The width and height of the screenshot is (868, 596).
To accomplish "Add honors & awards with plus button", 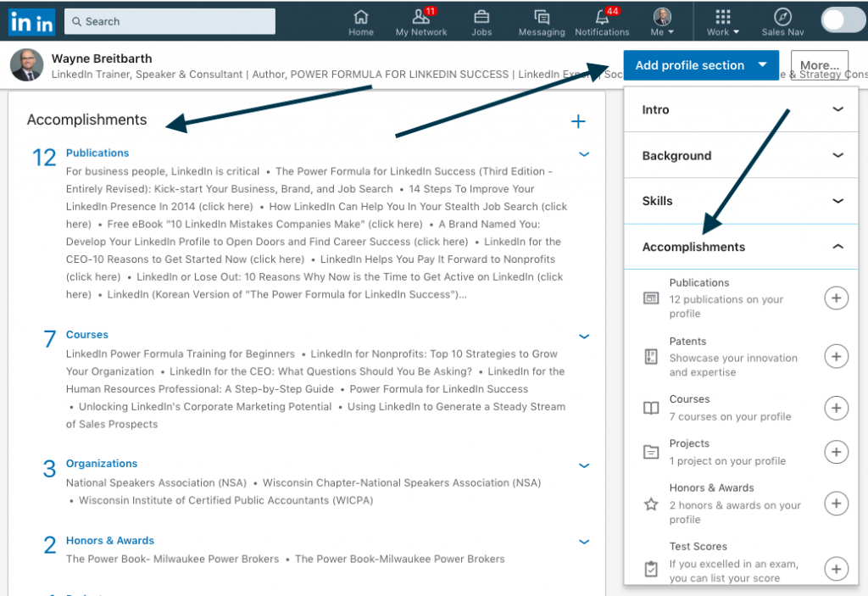I will pyautogui.click(x=836, y=504).
